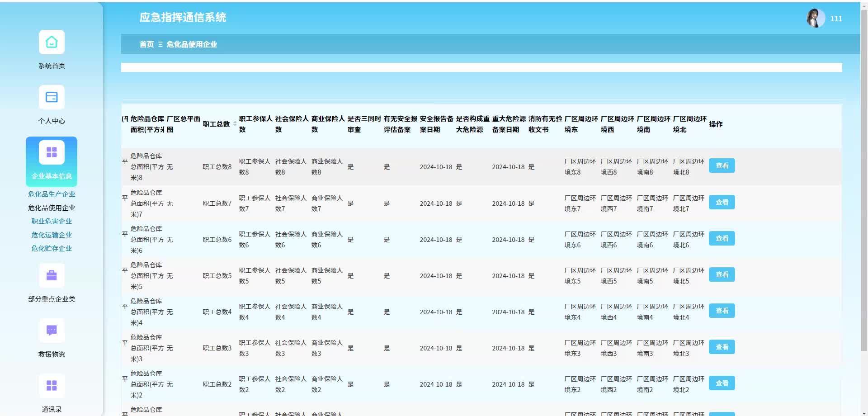This screenshot has width=868, height=416.
Task: Click the user avatar picture
Action: point(816,18)
